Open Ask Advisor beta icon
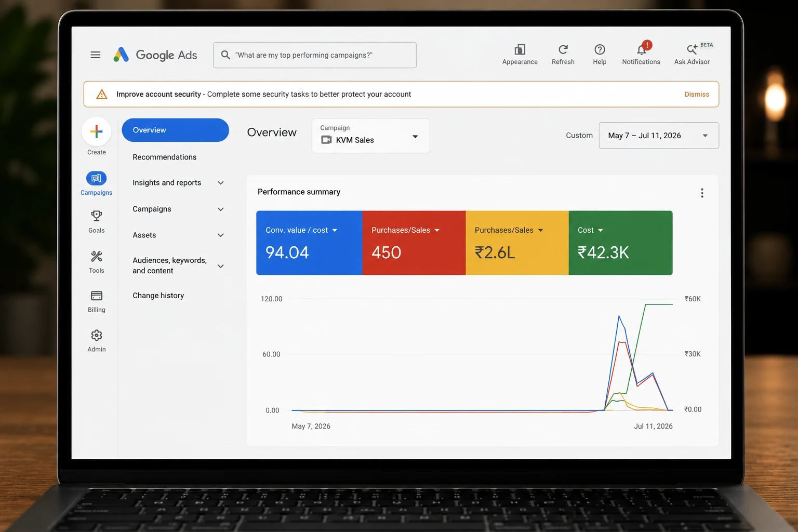This screenshot has height=532, width=798. click(x=692, y=49)
